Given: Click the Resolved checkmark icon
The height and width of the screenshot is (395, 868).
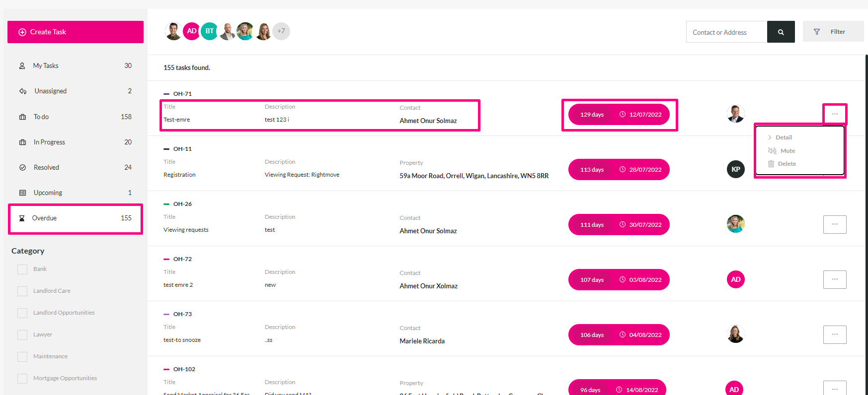Looking at the screenshot, I should 22,167.
